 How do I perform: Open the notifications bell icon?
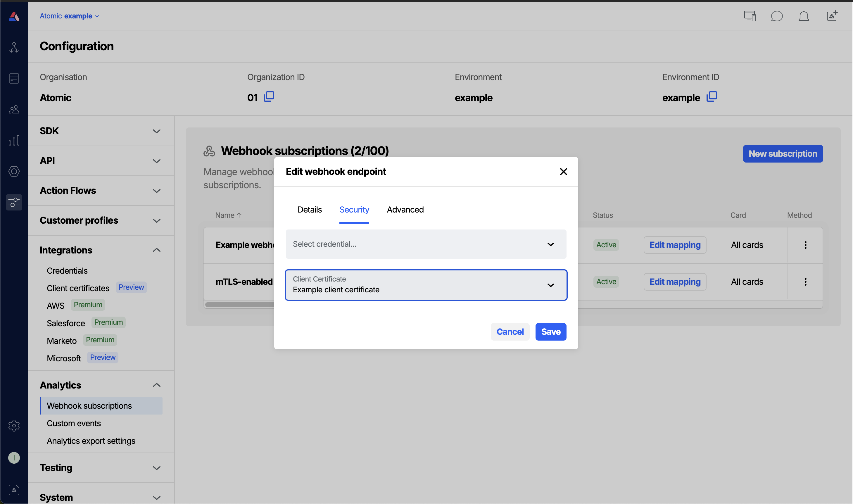coord(804,16)
